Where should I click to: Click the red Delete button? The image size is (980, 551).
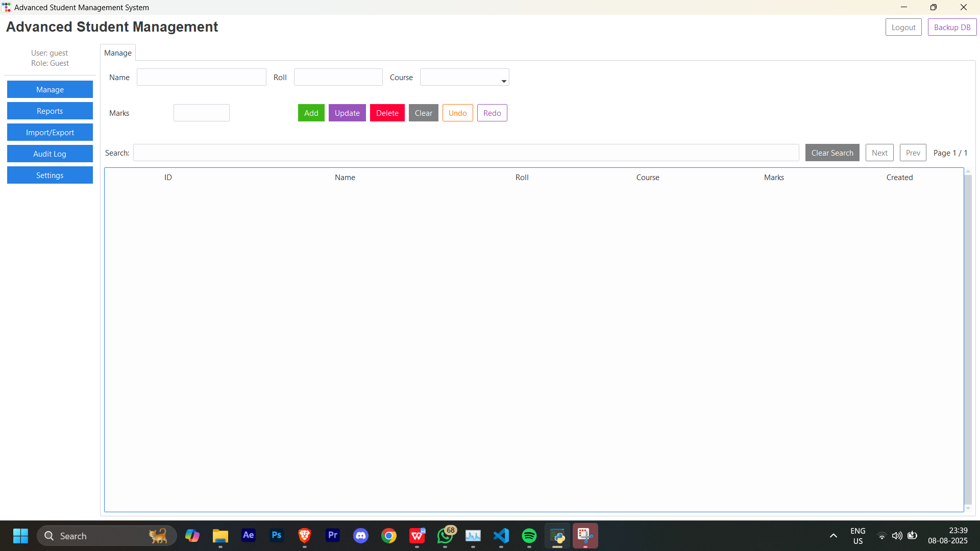click(x=387, y=113)
